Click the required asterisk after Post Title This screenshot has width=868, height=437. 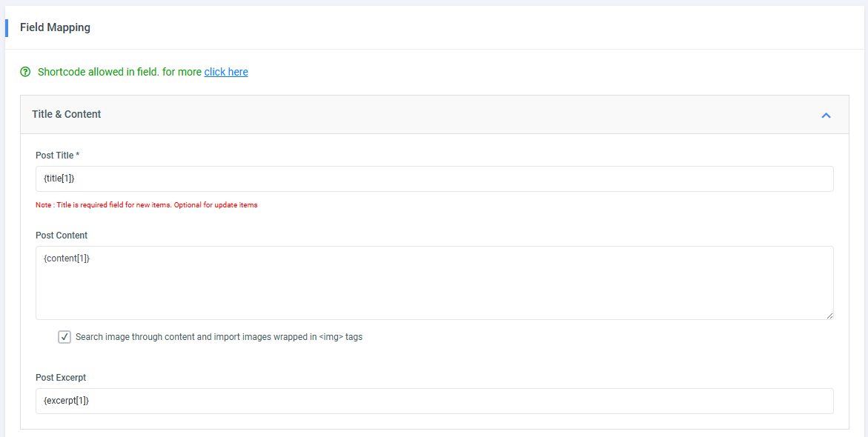point(78,156)
